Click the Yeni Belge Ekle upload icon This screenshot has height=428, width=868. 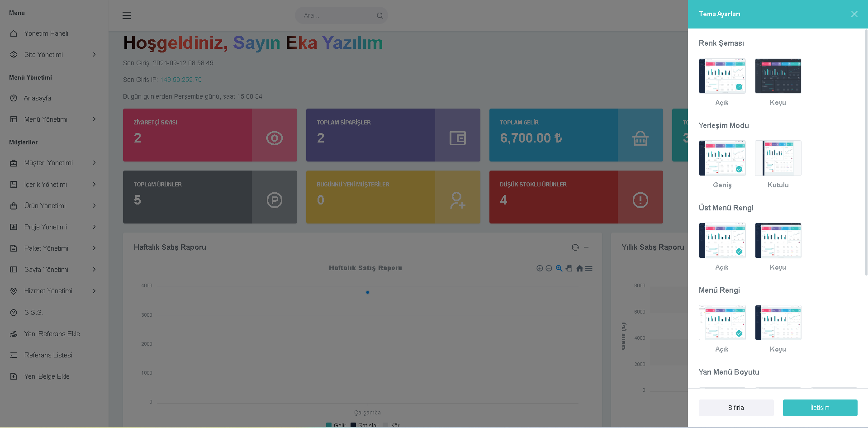pos(14,376)
